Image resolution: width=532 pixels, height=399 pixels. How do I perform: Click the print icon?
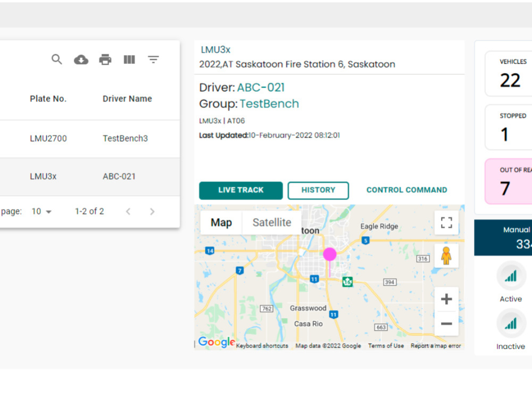[x=105, y=60]
